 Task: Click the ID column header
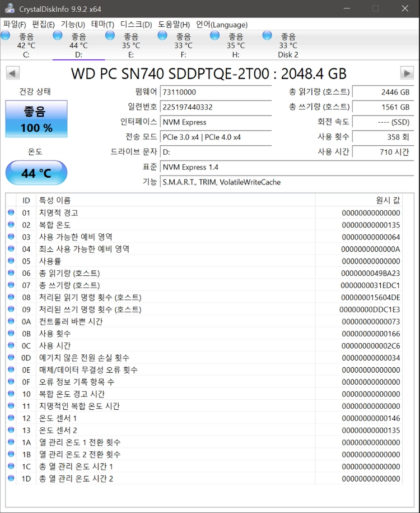[26, 200]
